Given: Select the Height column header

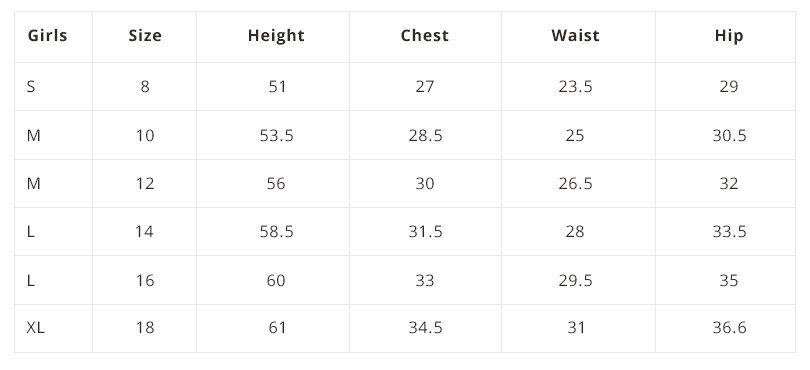Looking at the screenshot, I should point(276,36).
